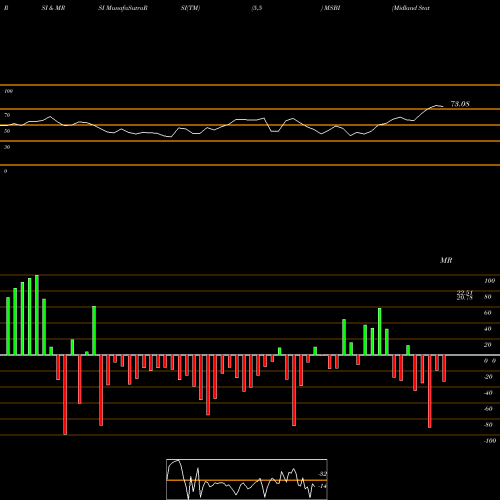
Task: Click the MR axis label 60
Action: pos(488,313)
